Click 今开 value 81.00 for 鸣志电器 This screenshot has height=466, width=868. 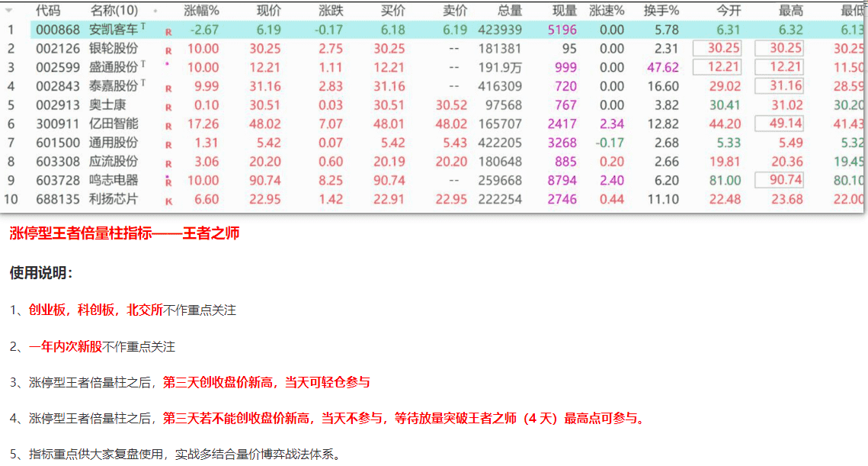[x=725, y=181]
